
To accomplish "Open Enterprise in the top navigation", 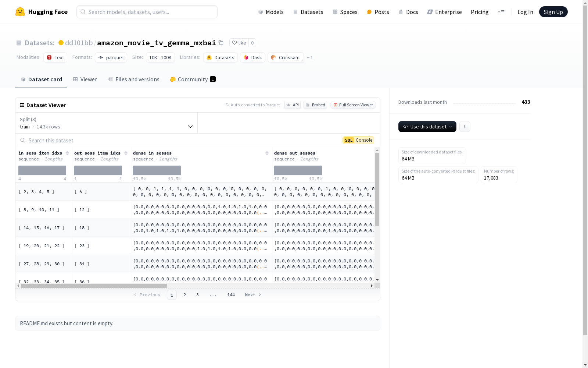I will coord(444,12).
